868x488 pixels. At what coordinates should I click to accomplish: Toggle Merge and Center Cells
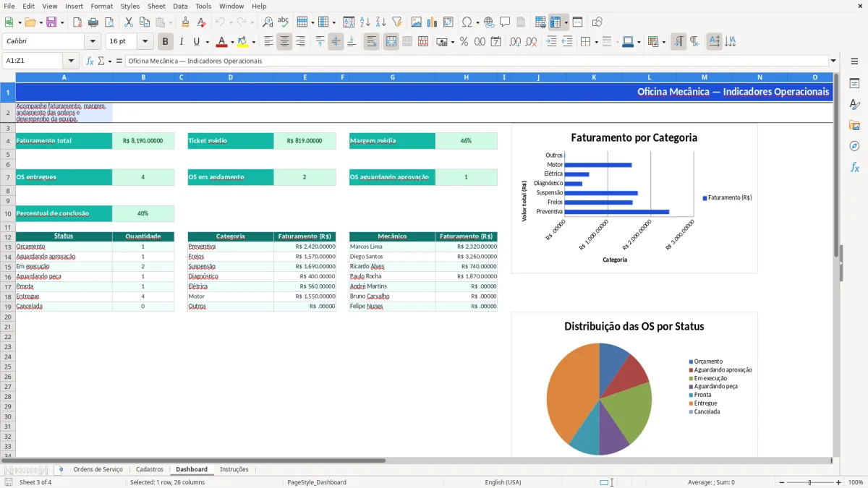point(391,42)
